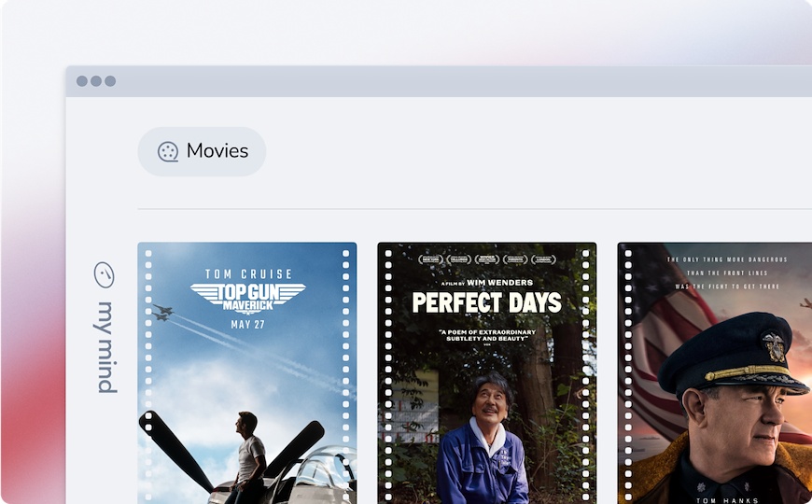The width and height of the screenshot is (812, 504).
Task: Click the fighter jets on Top Gun poster
Action: 161,312
